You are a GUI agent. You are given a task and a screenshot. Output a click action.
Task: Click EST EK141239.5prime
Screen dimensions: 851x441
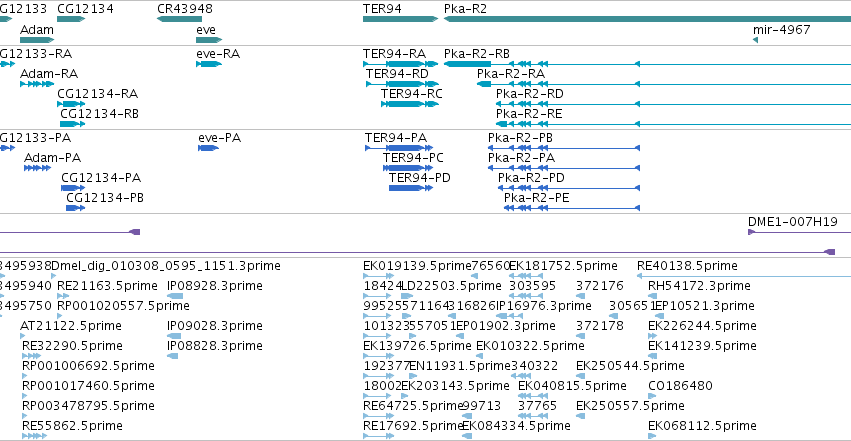pyautogui.click(x=652, y=356)
